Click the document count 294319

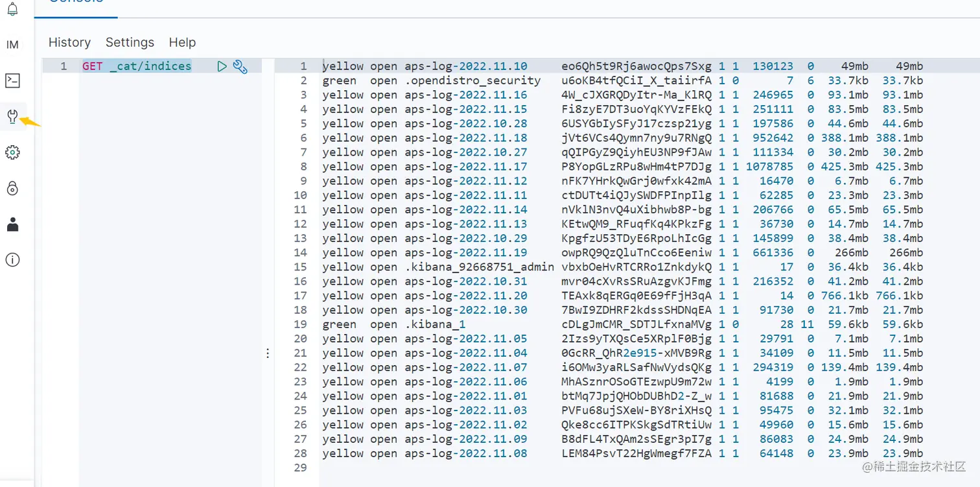773,367
